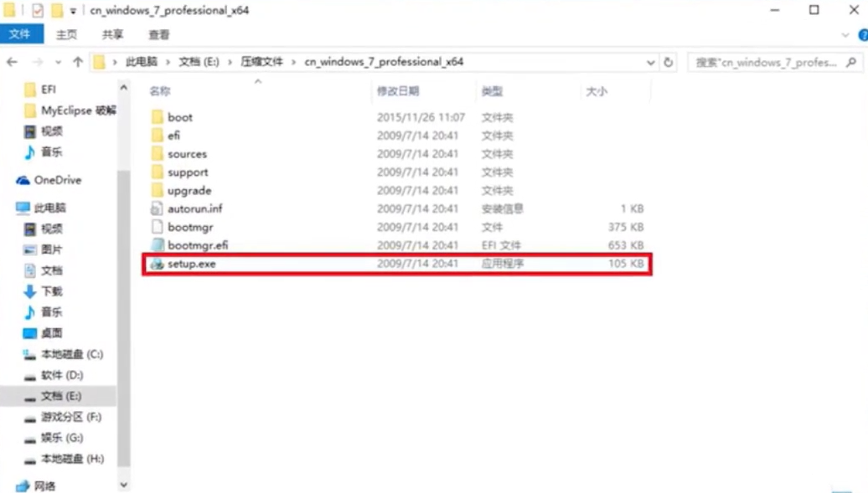
Task: Select 文档 (E:) drive in sidebar
Action: [53, 396]
